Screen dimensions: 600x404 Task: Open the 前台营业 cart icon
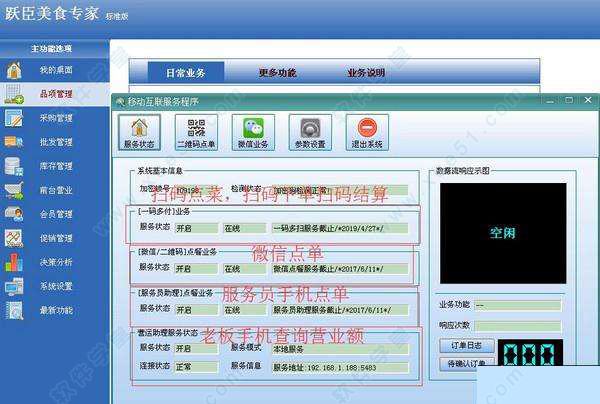(x=14, y=191)
